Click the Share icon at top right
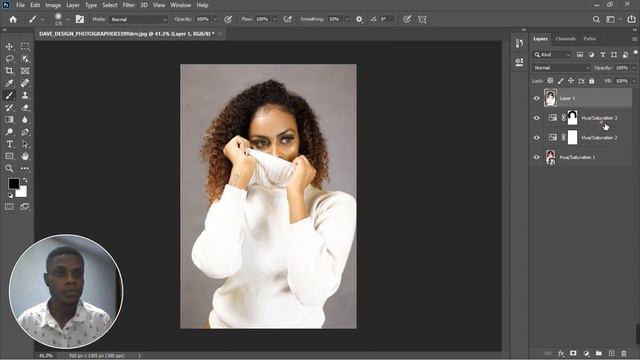Viewport: 640px width, 360px height. click(631, 19)
